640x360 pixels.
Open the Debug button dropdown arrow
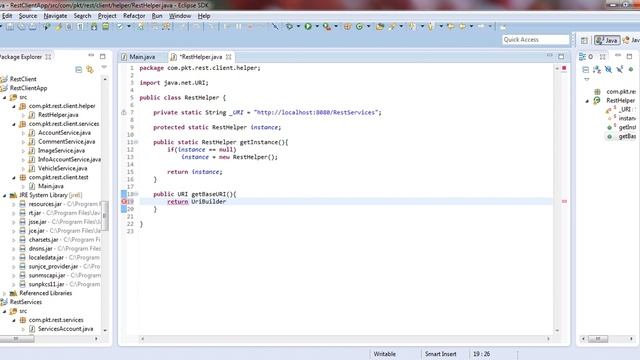[298, 27]
